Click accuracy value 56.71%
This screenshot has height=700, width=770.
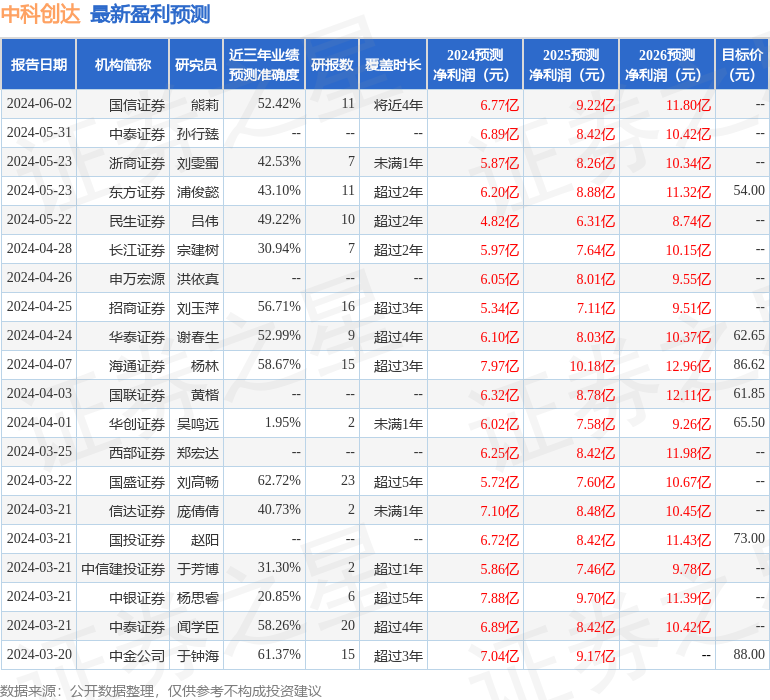279,307
